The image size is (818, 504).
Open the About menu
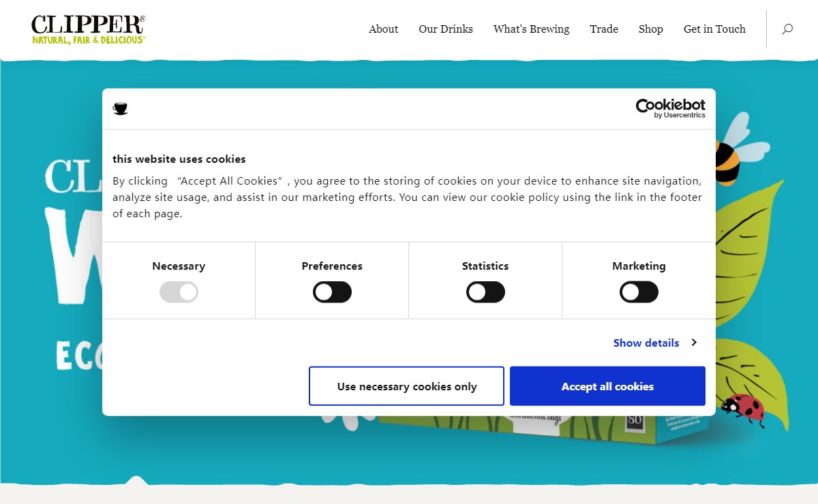pyautogui.click(x=384, y=29)
